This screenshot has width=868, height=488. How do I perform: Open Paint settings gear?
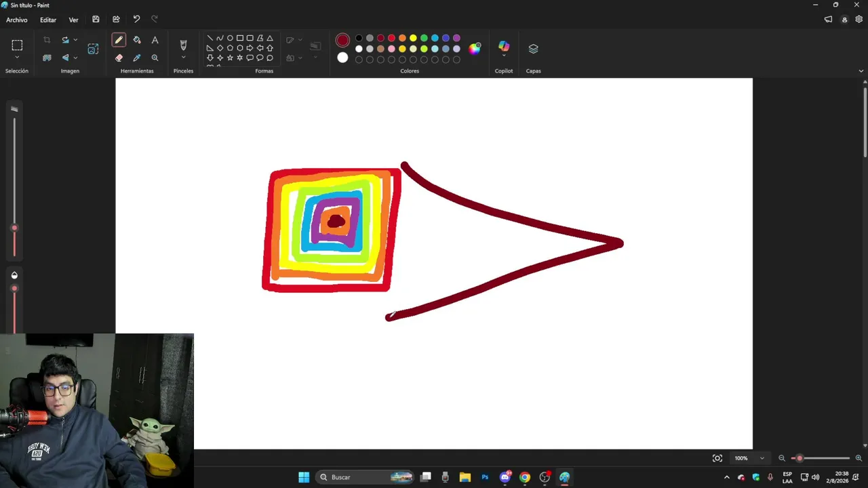pos(859,20)
